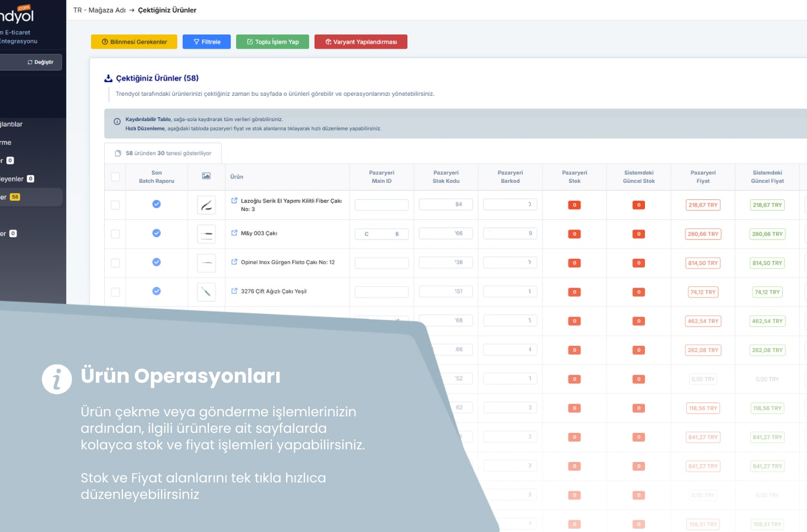The height and width of the screenshot is (532, 807).
Task: Open the '58 üründen 30 tanesi gösteriliyor' tab
Action: 163,153
